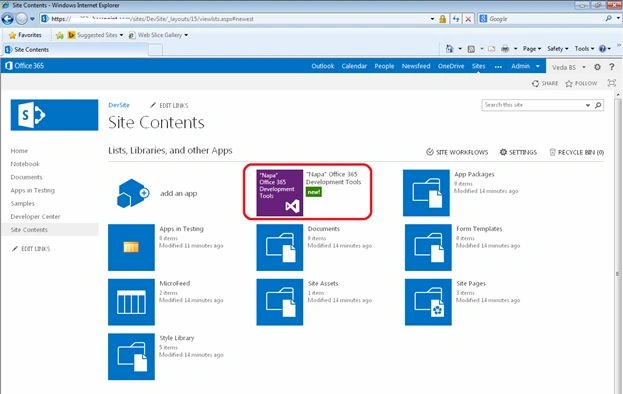
Task: Go to Outlook in the top bar
Action: point(323,66)
